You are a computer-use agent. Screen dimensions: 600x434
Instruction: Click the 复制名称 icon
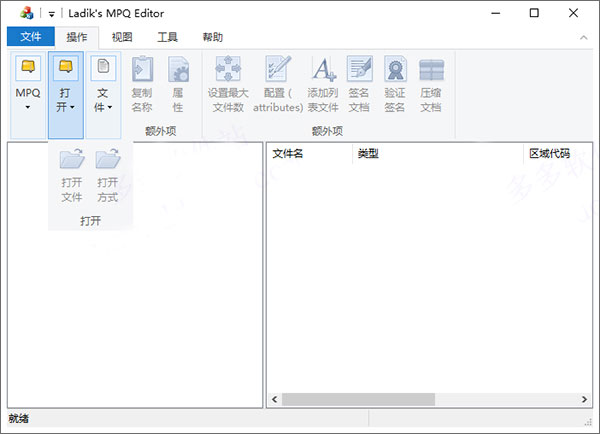[x=142, y=69]
